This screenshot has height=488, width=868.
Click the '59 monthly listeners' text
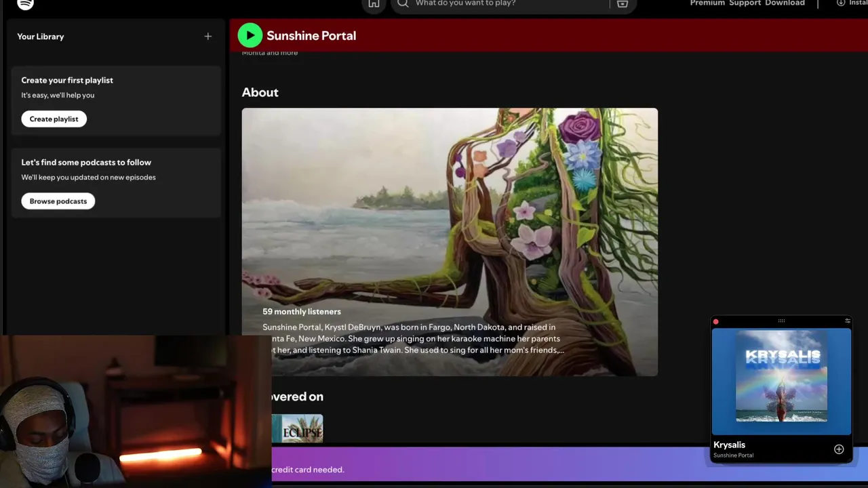pyautogui.click(x=302, y=312)
